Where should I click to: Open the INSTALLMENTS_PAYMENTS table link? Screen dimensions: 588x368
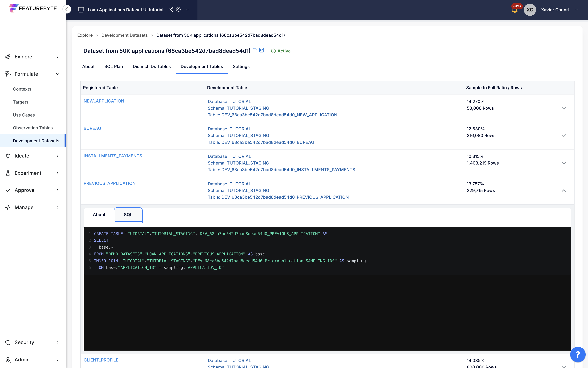pyautogui.click(x=113, y=156)
